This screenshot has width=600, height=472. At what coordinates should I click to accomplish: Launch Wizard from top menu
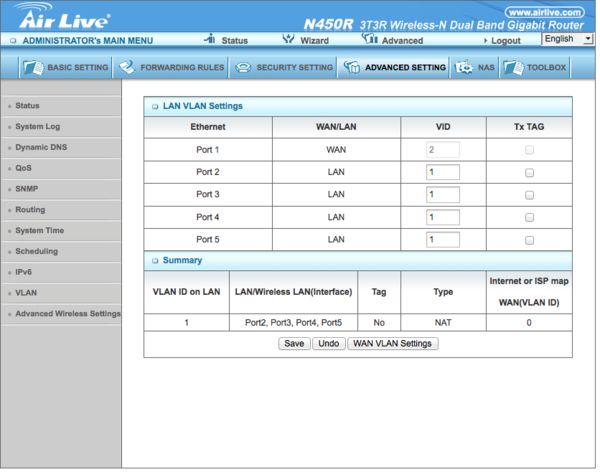(315, 41)
